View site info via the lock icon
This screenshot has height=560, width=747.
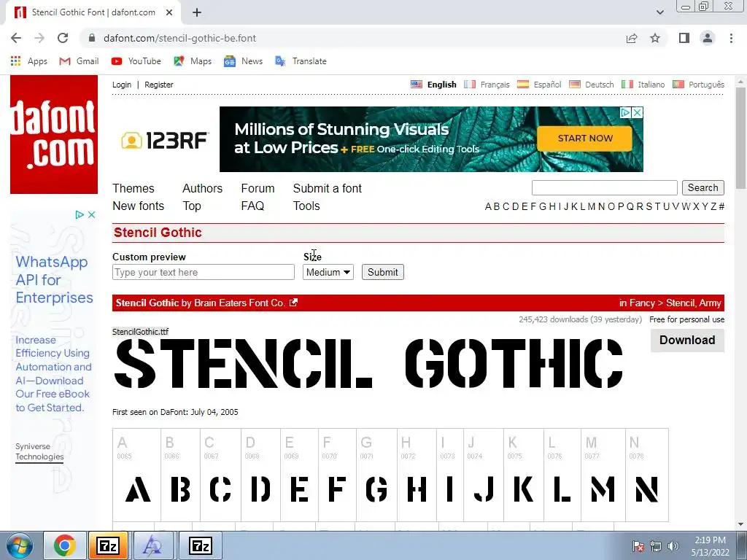point(92,38)
